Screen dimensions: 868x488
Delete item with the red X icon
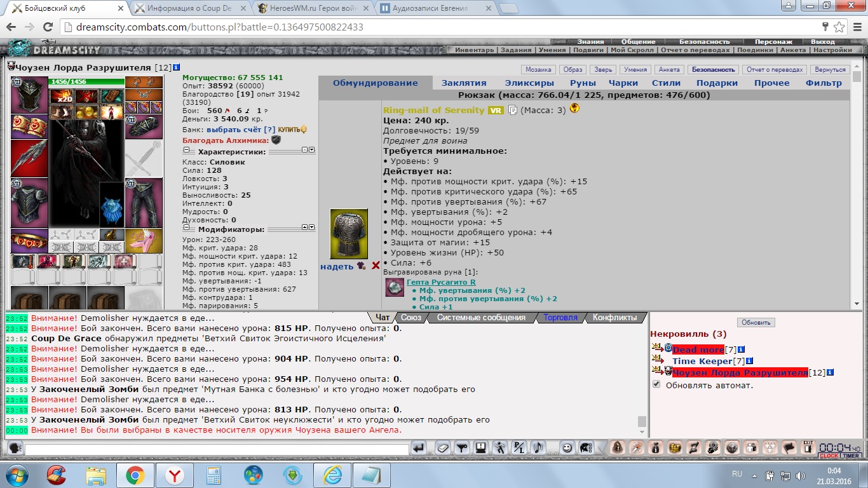click(x=376, y=266)
